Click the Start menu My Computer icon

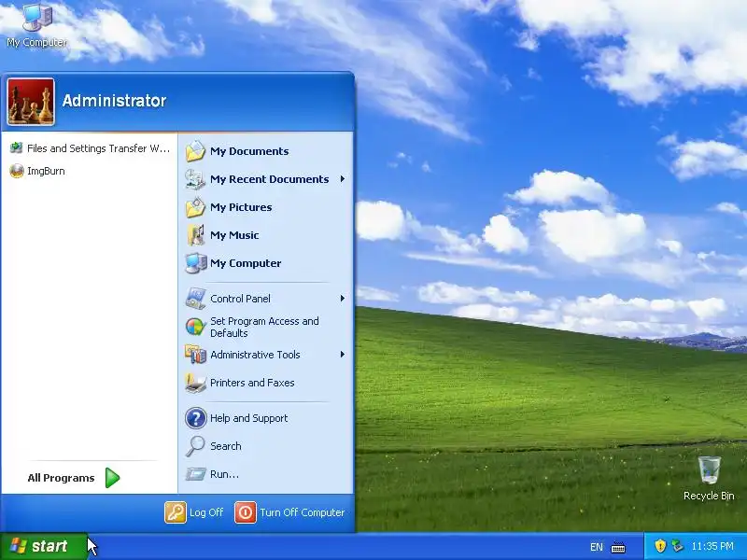tap(195, 263)
